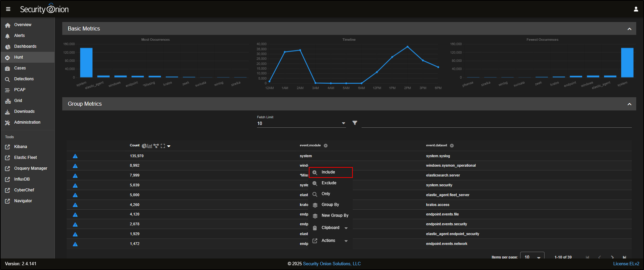
Task: Open Kibana from the Tools list
Action: pos(20,147)
